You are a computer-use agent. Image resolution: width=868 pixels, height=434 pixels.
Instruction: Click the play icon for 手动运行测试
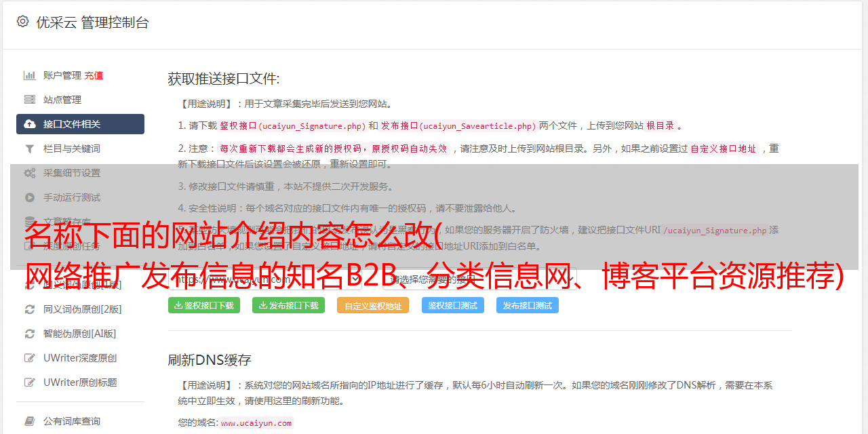30,197
